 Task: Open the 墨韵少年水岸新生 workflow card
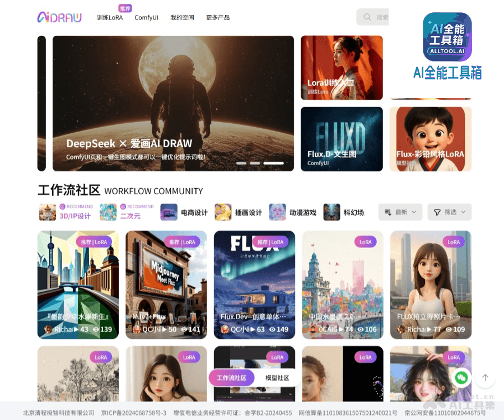click(78, 284)
